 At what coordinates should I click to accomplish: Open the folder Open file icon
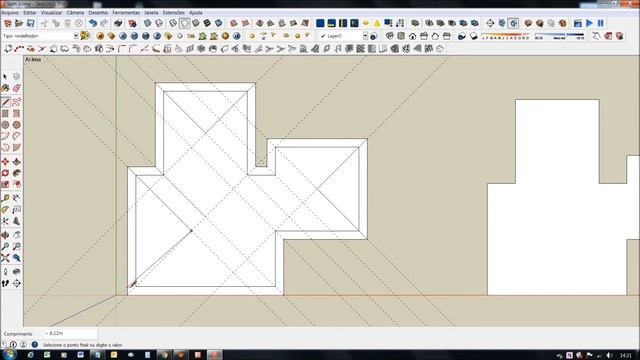coord(19,23)
